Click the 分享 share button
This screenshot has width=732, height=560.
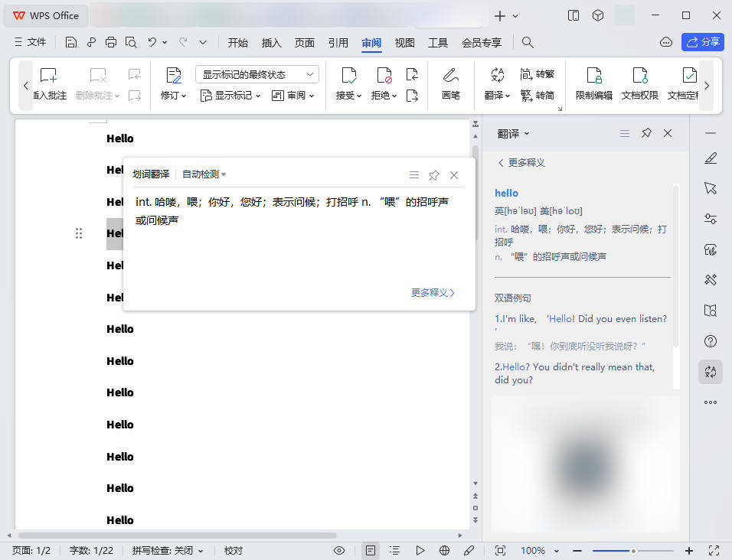coord(703,42)
